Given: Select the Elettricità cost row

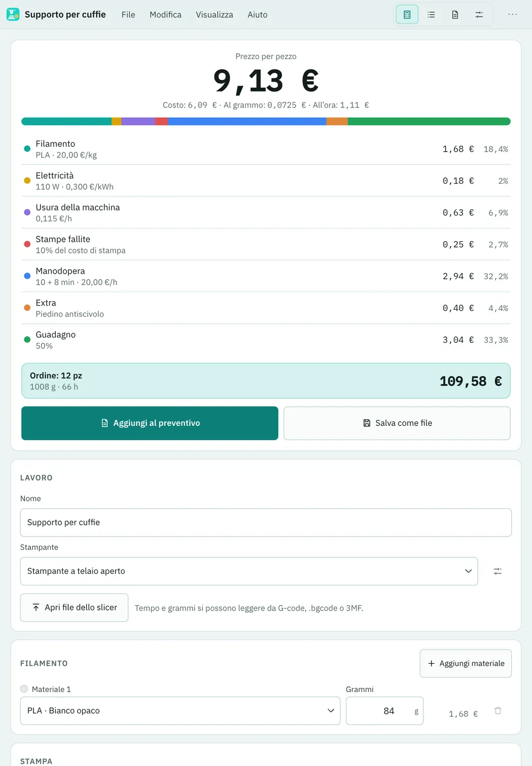Looking at the screenshot, I should [x=266, y=181].
